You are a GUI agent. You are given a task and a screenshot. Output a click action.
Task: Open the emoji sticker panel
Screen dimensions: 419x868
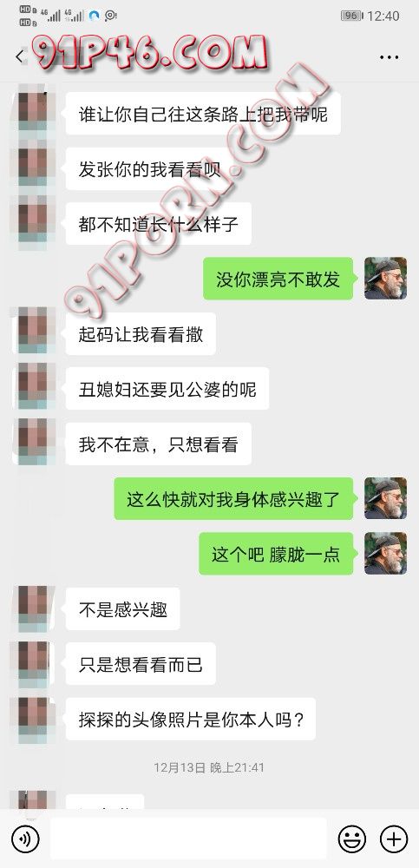352,839
